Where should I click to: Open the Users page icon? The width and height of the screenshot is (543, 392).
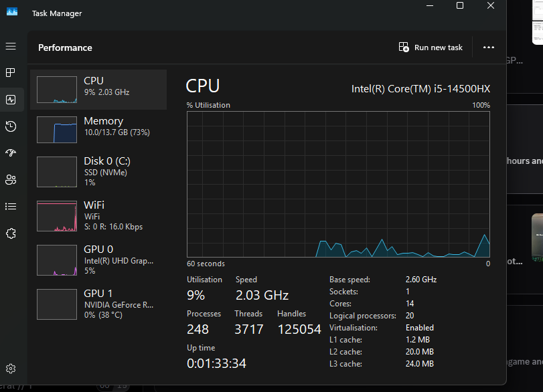click(11, 179)
